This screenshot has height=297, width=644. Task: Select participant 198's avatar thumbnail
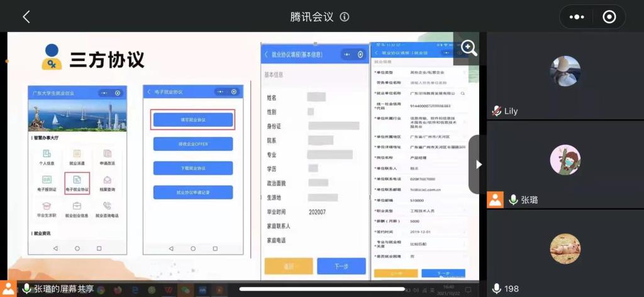565,249
